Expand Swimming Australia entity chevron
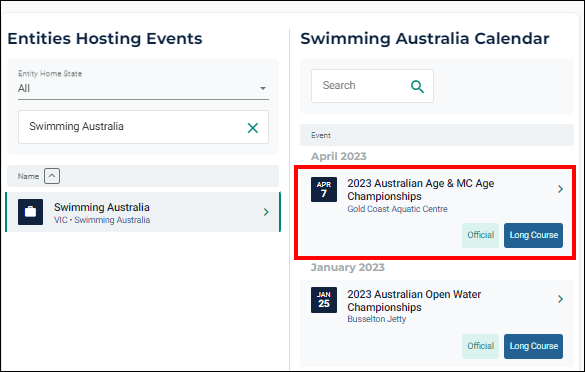The height and width of the screenshot is (372, 585). coord(266,212)
